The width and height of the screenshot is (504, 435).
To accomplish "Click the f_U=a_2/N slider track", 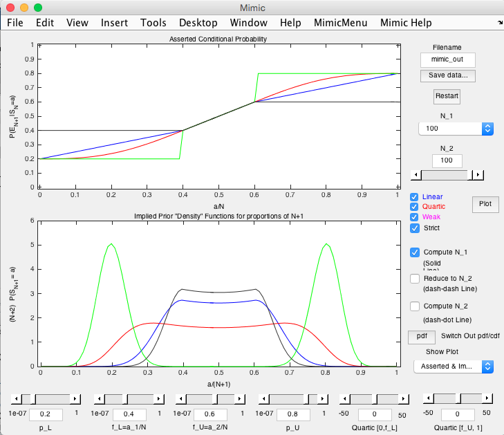I will (210, 399).
